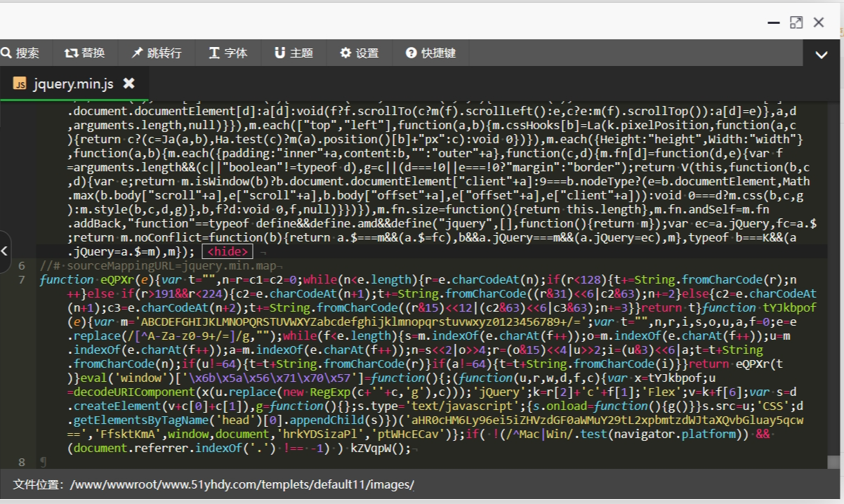Open the 主题 theme picker

(294, 53)
